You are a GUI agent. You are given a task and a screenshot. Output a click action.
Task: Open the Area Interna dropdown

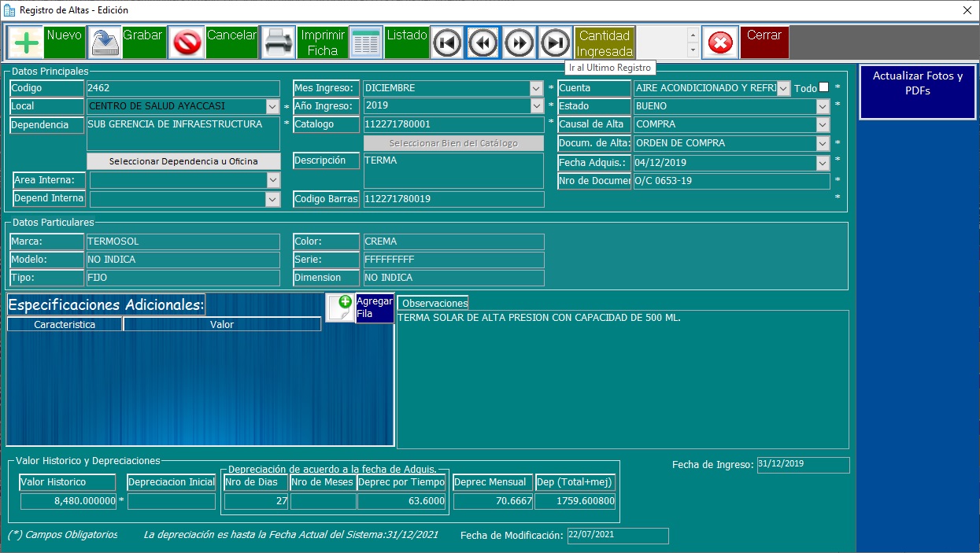(273, 180)
